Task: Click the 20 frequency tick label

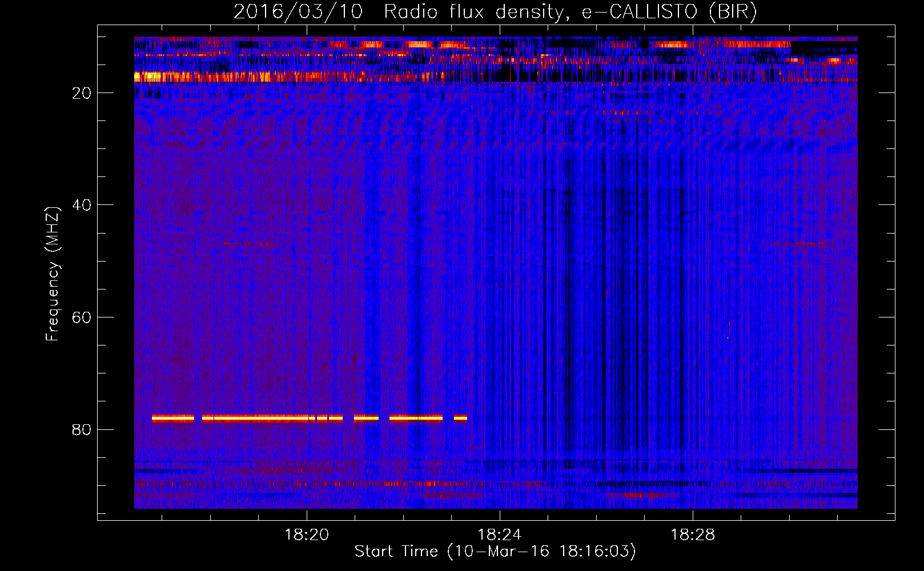Action: coord(82,93)
